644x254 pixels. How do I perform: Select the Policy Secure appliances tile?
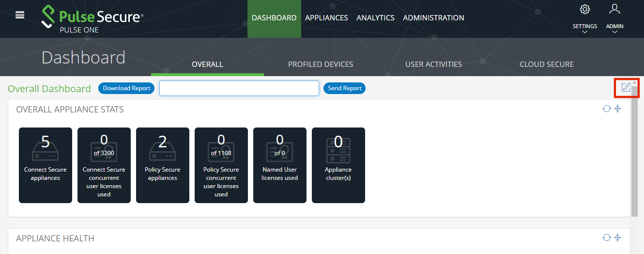tap(163, 165)
